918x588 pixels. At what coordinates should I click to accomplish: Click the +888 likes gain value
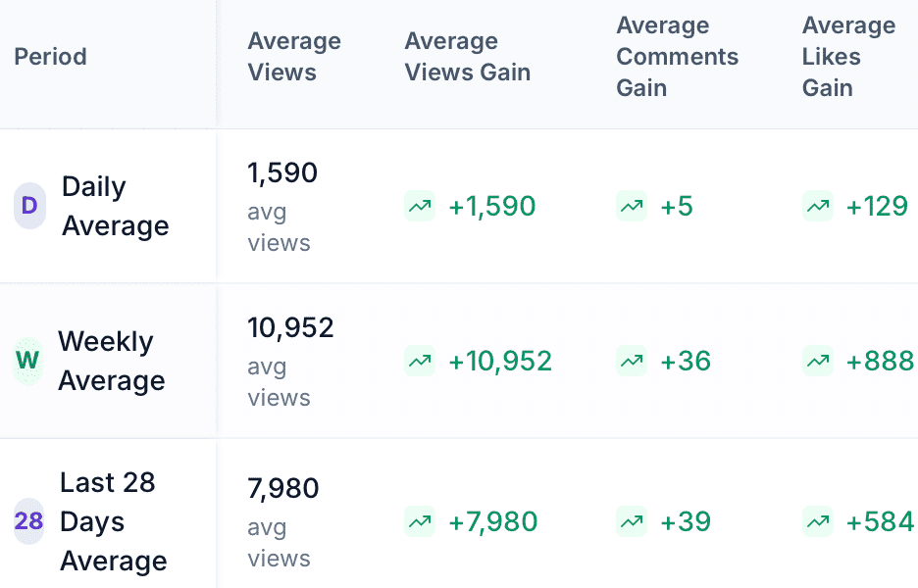tap(880, 361)
